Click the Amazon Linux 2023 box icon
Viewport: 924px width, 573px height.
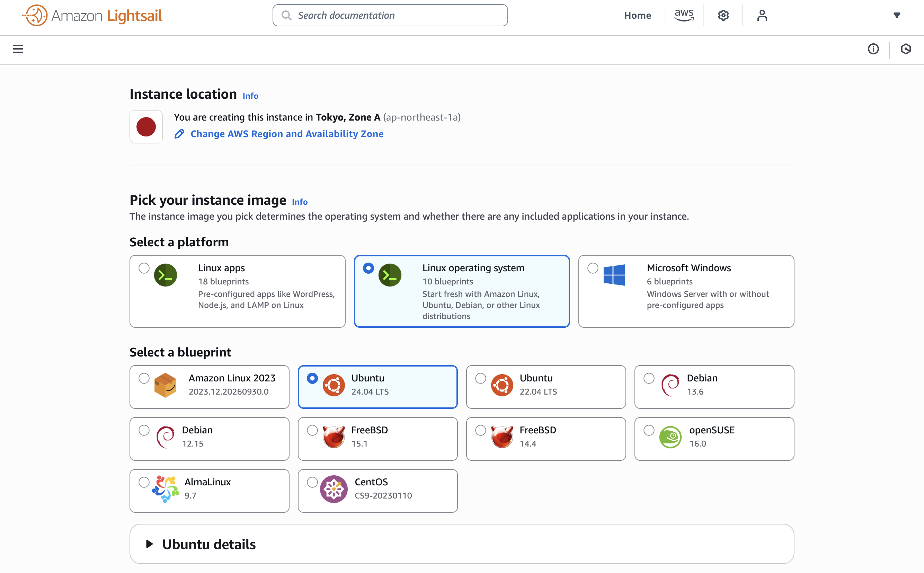pos(166,385)
